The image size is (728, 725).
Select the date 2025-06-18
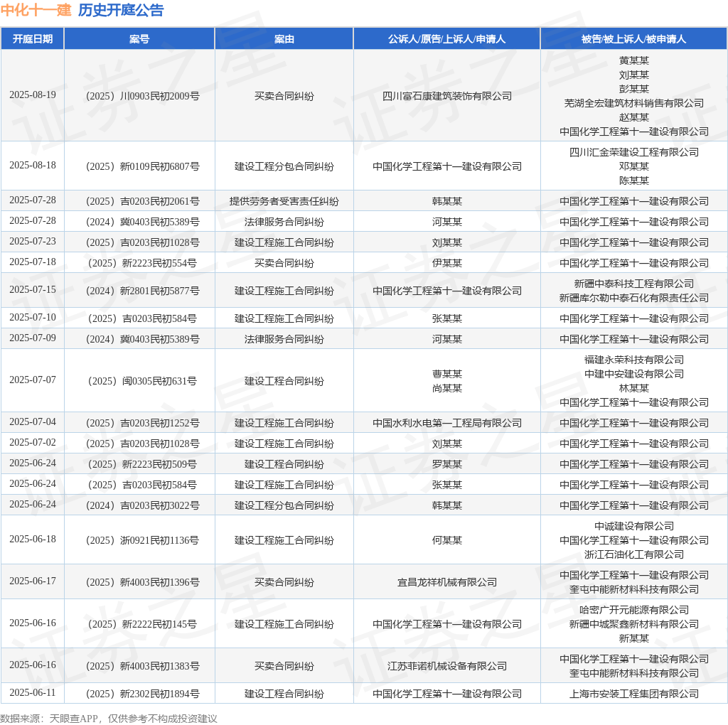33,539
